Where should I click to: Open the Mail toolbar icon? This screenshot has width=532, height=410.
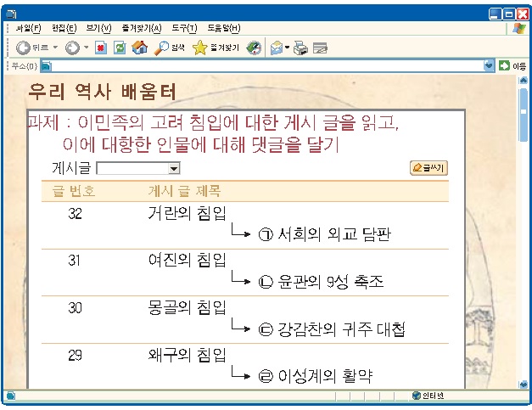(x=276, y=48)
